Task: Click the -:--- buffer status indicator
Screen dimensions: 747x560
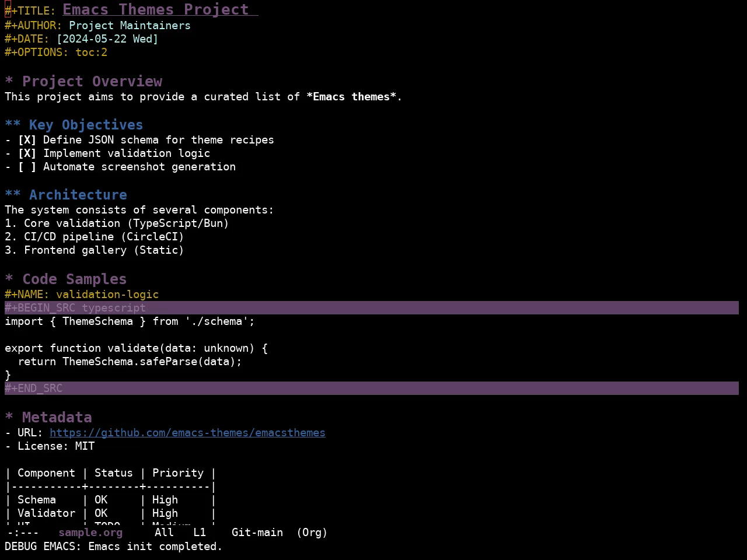Action: pos(23,533)
